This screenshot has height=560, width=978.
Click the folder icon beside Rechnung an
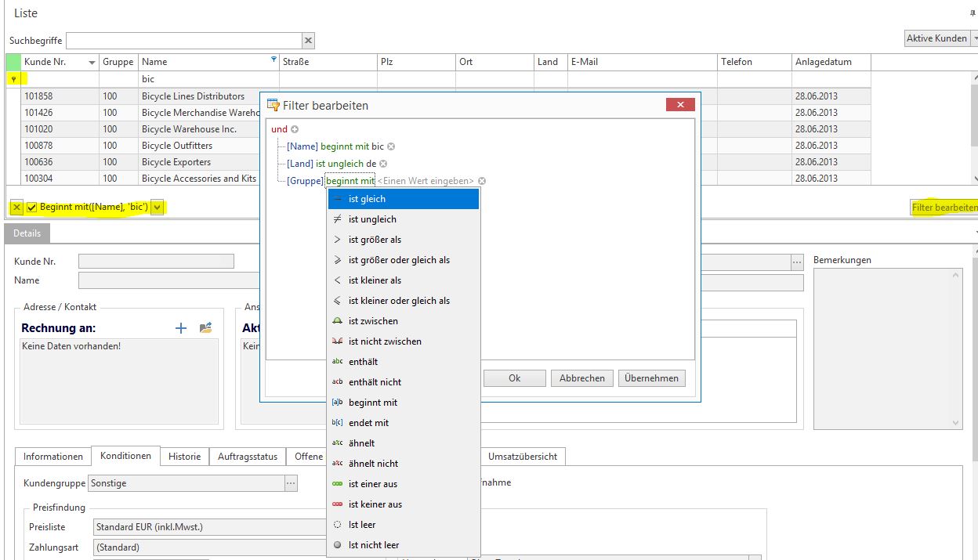(206, 328)
